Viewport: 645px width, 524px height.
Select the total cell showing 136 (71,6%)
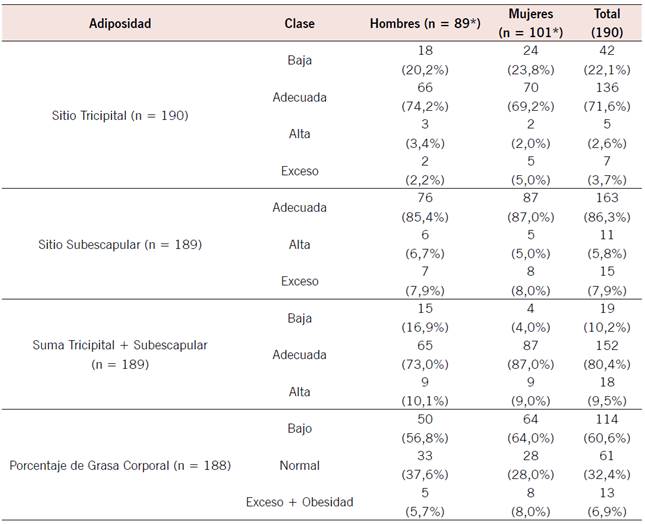pyautogui.click(x=606, y=97)
